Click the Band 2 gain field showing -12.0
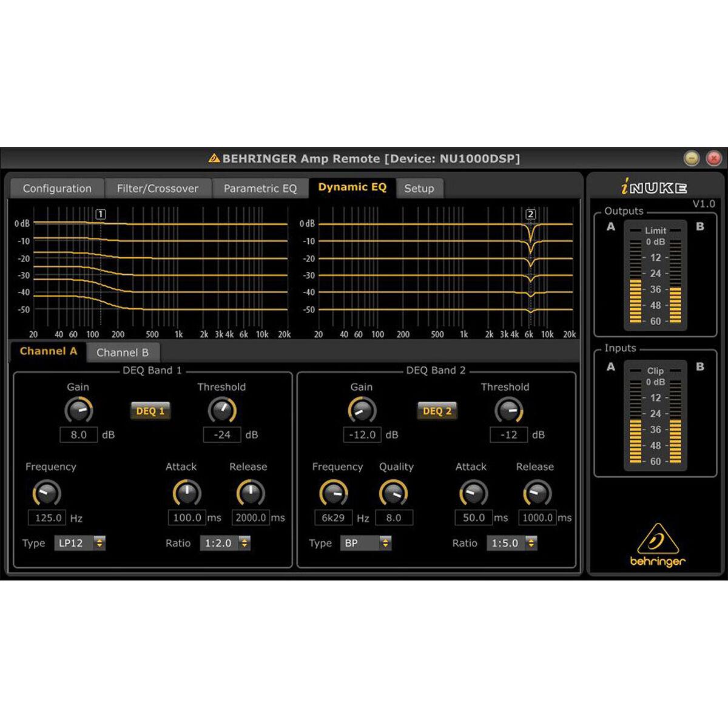The height and width of the screenshot is (728, 728). [x=363, y=434]
